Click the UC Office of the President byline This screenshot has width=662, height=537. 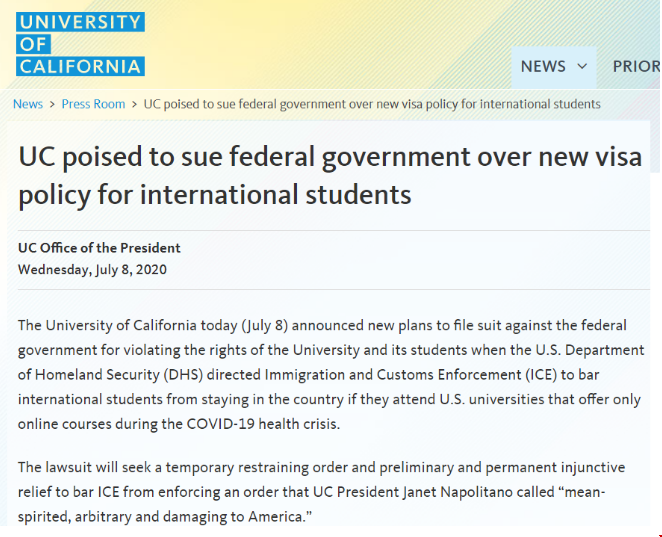tap(99, 248)
